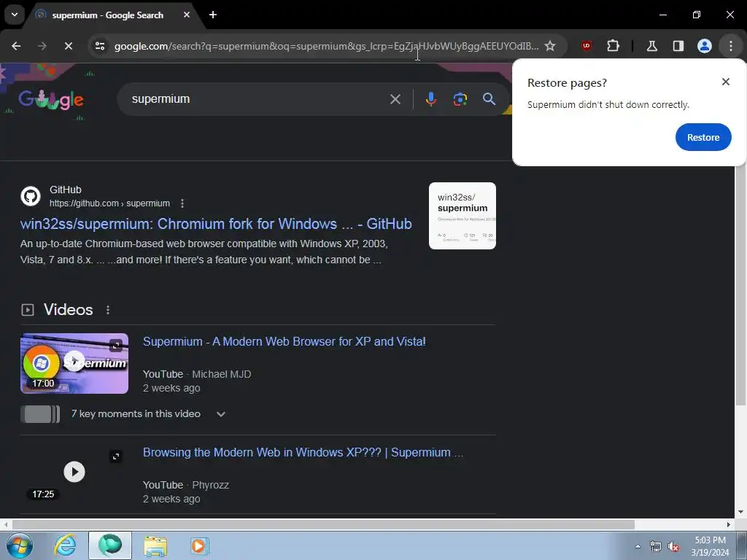The width and height of the screenshot is (747, 560).
Task: Open the network tray icon
Action: (656, 546)
